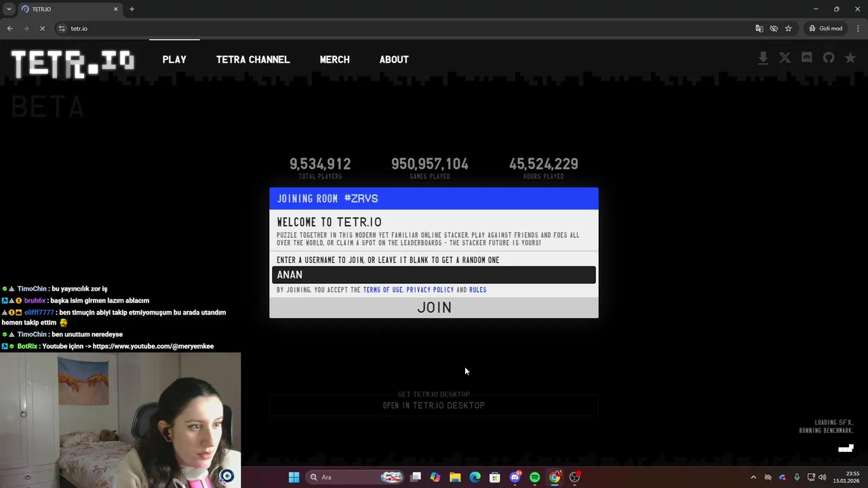868x488 pixels.
Task: Open Microsoft Store from the taskbar
Action: 495,477
